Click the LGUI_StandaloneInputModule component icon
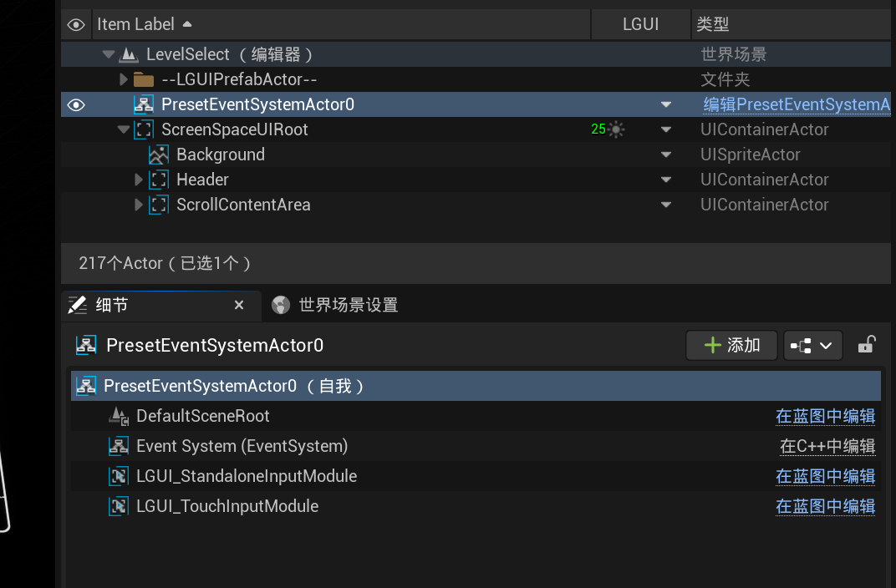This screenshot has width=896, height=588. (x=119, y=476)
